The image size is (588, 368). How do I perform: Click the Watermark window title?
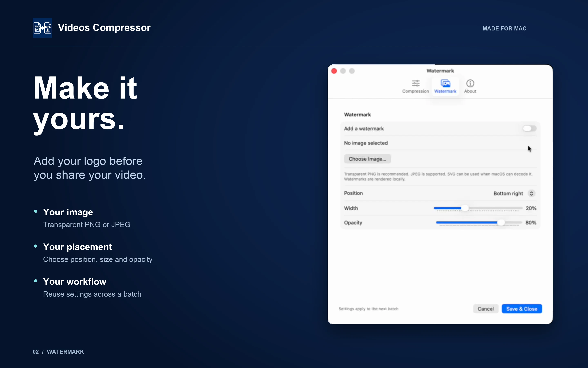click(440, 71)
